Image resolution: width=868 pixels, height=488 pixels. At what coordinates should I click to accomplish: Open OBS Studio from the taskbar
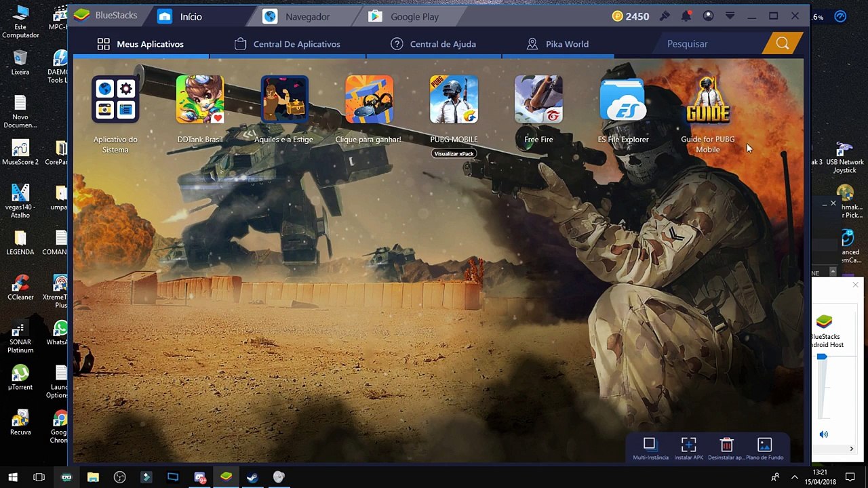point(119,477)
